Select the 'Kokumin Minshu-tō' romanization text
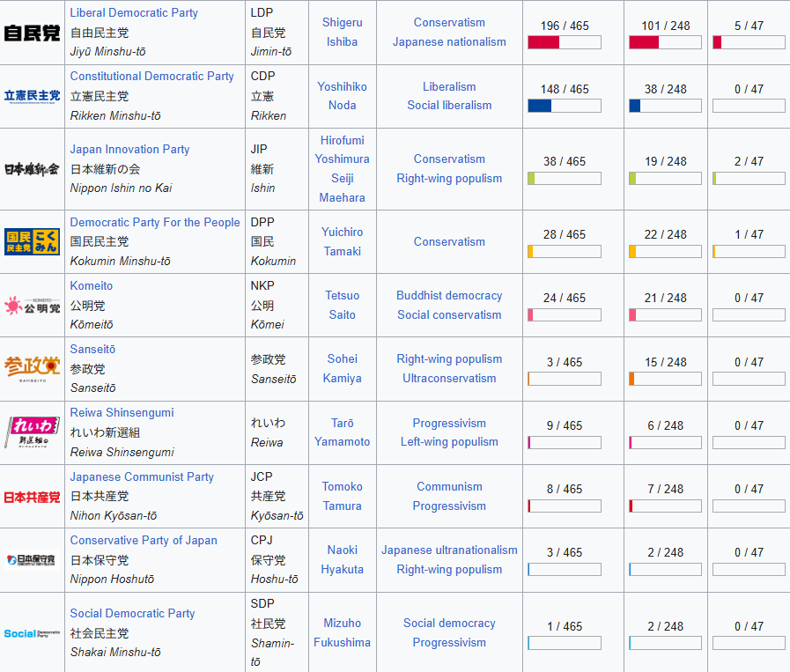The height and width of the screenshot is (672, 790). 121,261
